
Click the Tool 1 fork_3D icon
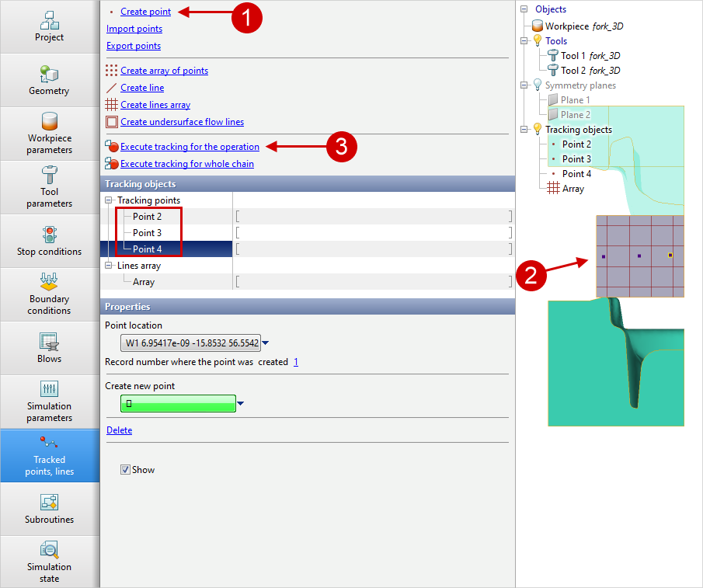tap(552, 56)
